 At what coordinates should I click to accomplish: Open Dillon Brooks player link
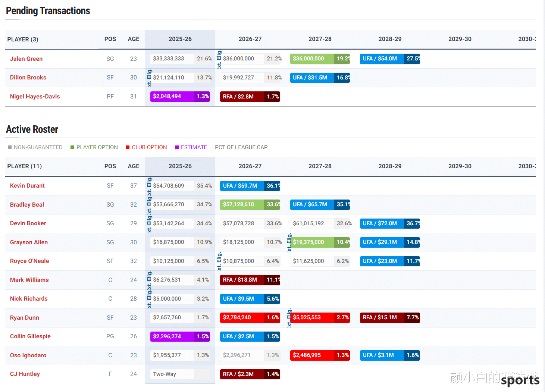[28, 78]
